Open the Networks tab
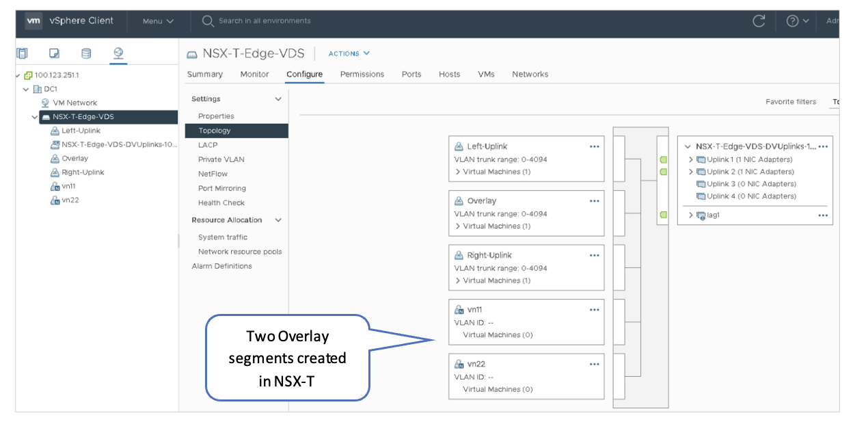Screen dimensions: 868x435 (x=530, y=75)
